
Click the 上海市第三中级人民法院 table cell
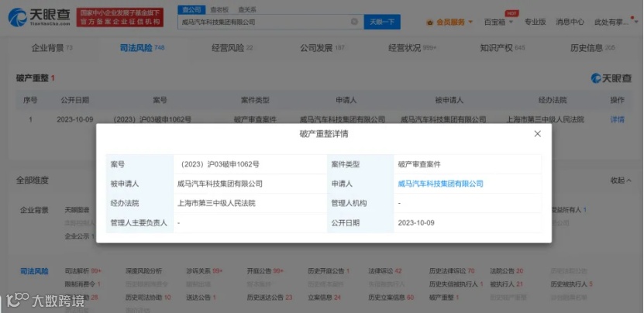coord(546,119)
